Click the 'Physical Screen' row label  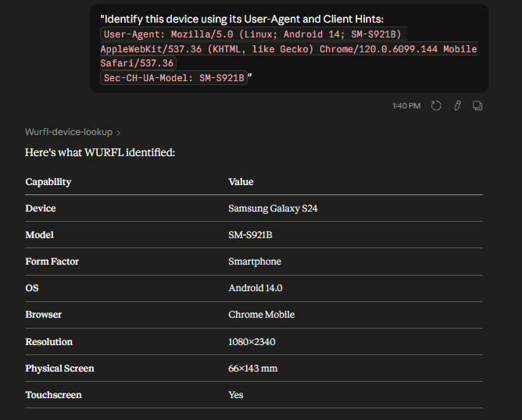point(59,368)
